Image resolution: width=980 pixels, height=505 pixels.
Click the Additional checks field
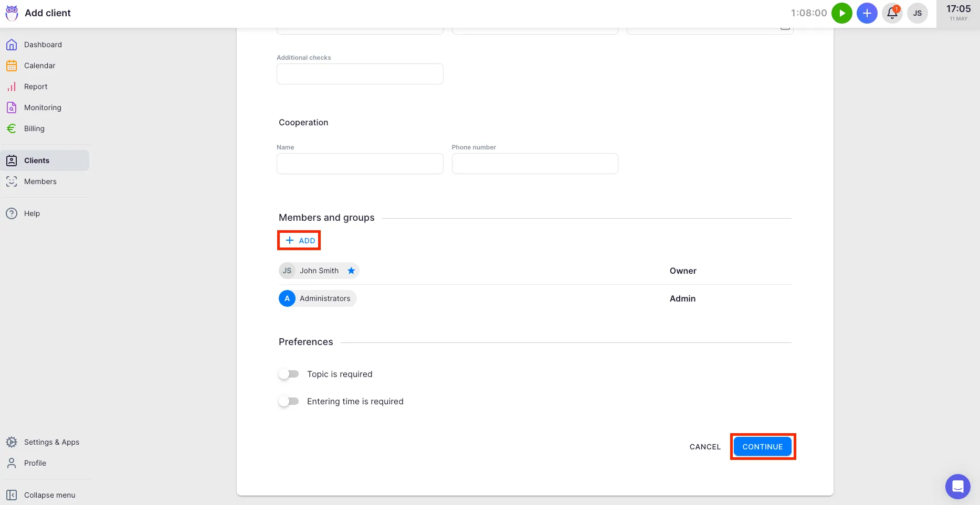(360, 74)
